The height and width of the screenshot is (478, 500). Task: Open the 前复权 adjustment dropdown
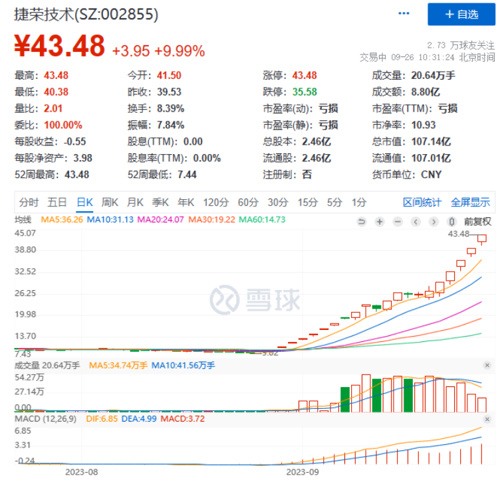tap(477, 222)
